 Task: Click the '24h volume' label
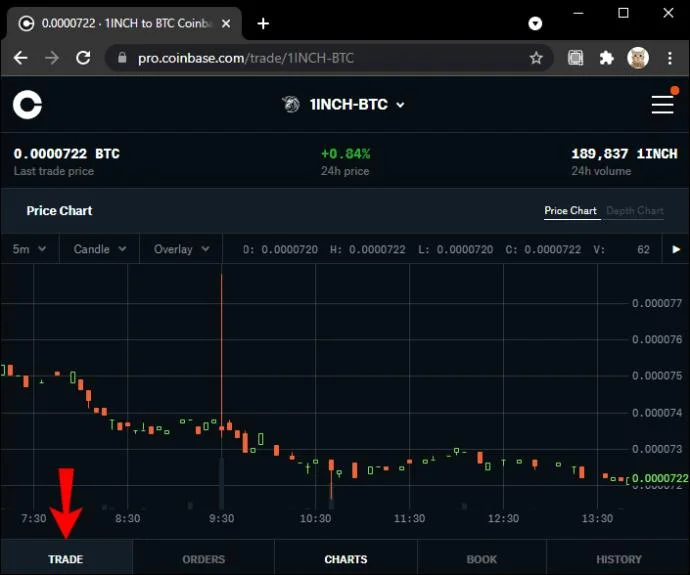click(x=601, y=171)
